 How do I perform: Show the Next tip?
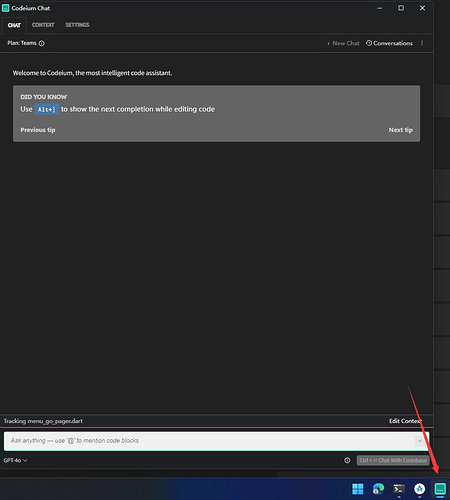pos(401,130)
